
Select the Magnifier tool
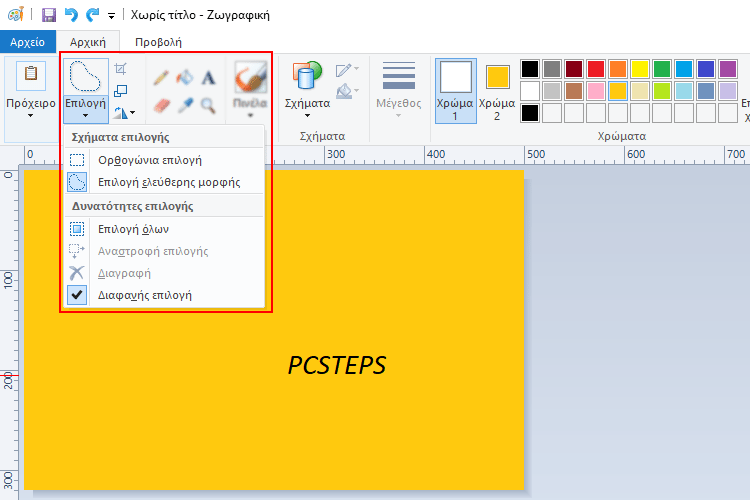[208, 106]
